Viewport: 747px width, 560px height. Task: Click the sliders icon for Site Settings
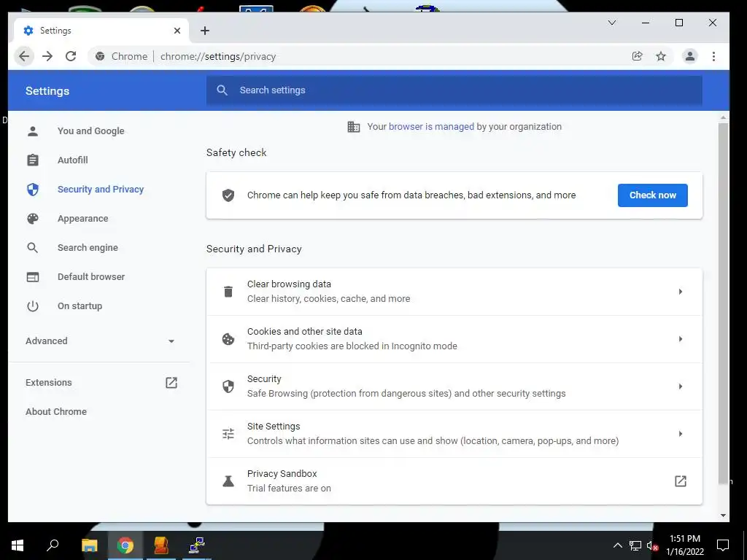[x=228, y=434]
